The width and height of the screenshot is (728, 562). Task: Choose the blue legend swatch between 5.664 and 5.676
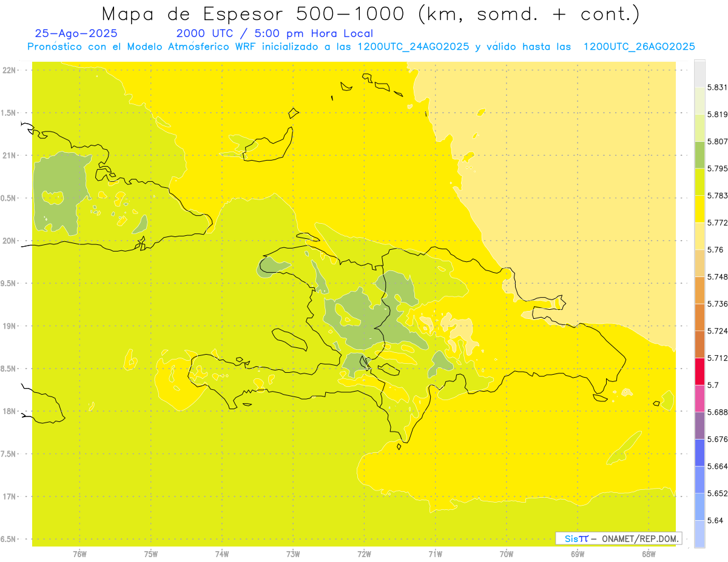coord(699,453)
